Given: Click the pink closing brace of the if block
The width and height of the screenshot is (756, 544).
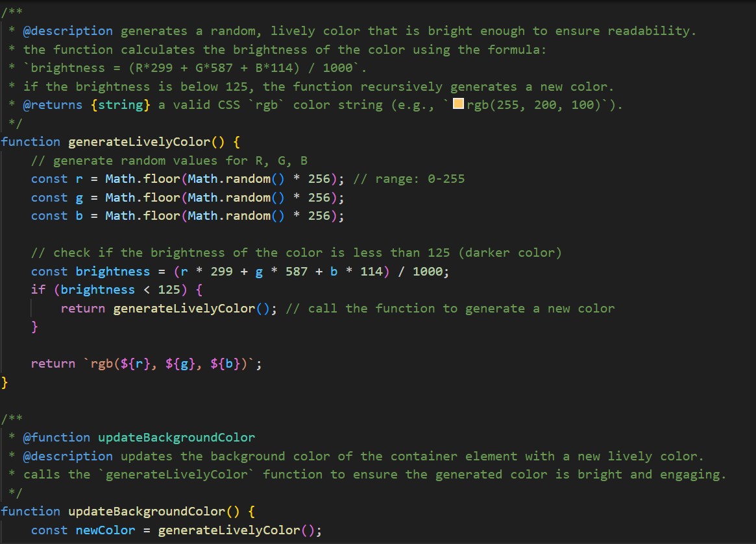Looking at the screenshot, I should 34,327.
